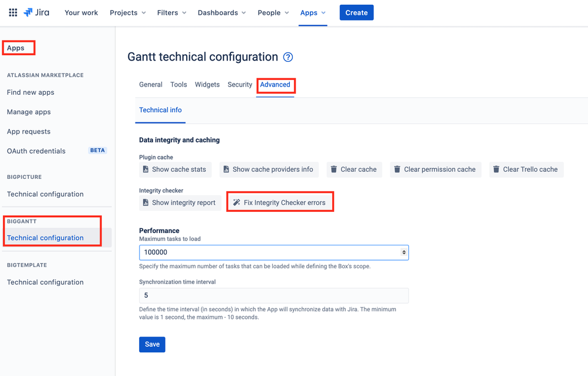Select the Technical info sub-tab
588x376 pixels.
point(160,110)
